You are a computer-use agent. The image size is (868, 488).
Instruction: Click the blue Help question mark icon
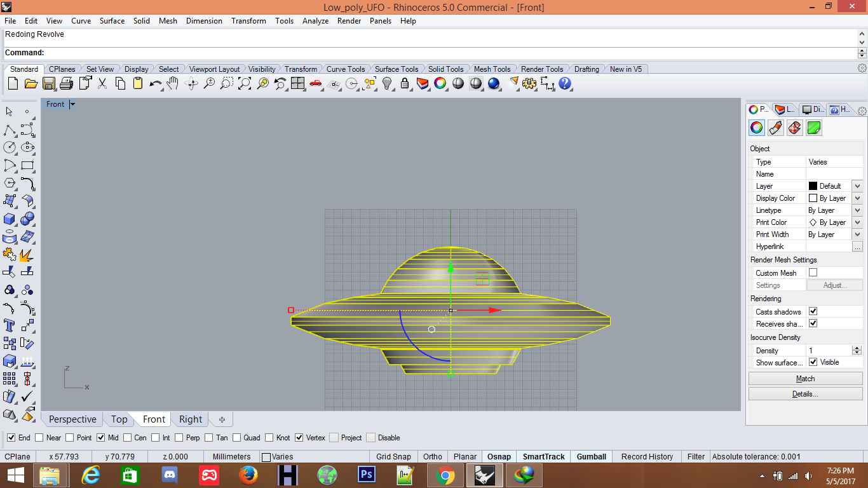tap(565, 83)
